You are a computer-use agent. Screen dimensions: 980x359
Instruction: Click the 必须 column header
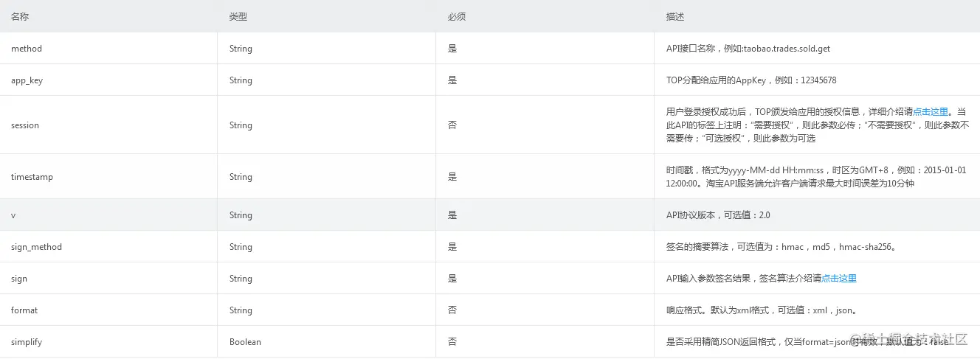[456, 16]
